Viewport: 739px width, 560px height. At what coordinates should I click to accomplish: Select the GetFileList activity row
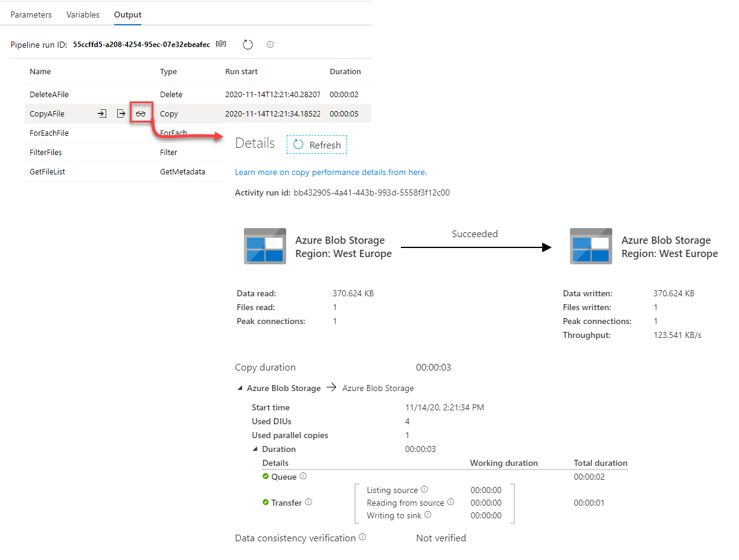[x=124, y=171]
